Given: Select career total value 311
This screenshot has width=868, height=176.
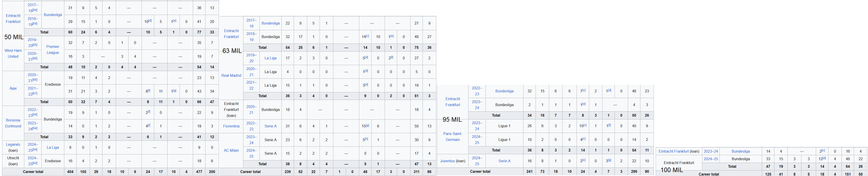Looking at the screenshot, I should 416,172.
